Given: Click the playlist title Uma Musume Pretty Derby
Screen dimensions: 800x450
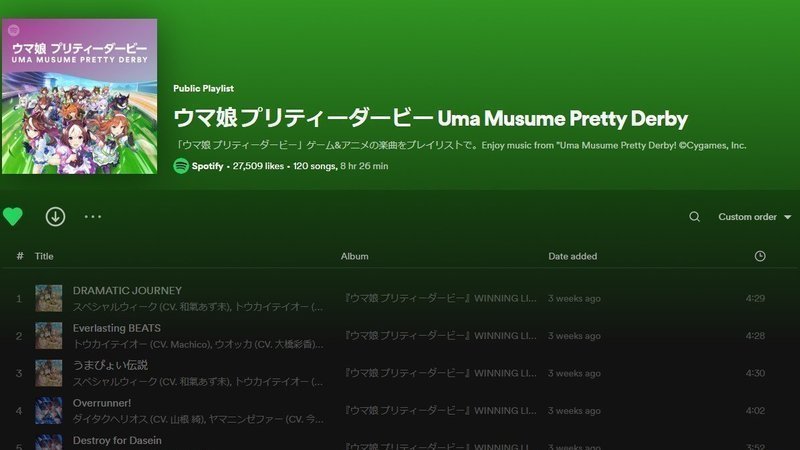Looking at the screenshot, I should 430,118.
